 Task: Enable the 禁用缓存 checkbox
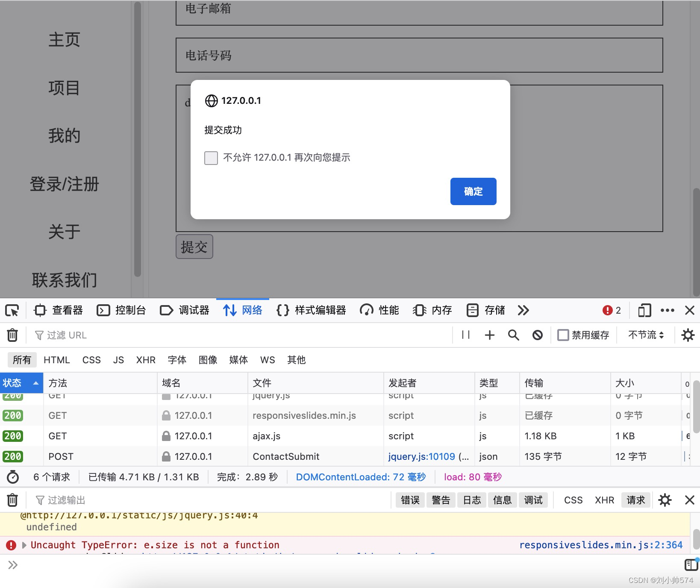[563, 335]
